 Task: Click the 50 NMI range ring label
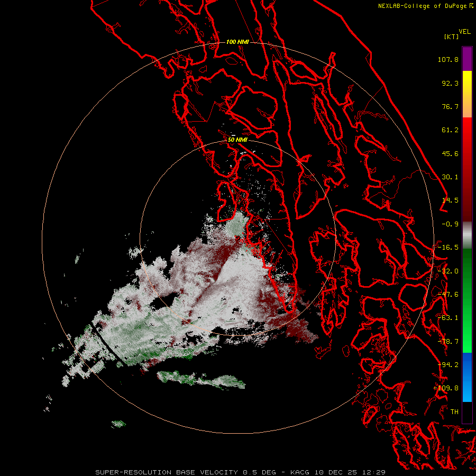[237, 140]
